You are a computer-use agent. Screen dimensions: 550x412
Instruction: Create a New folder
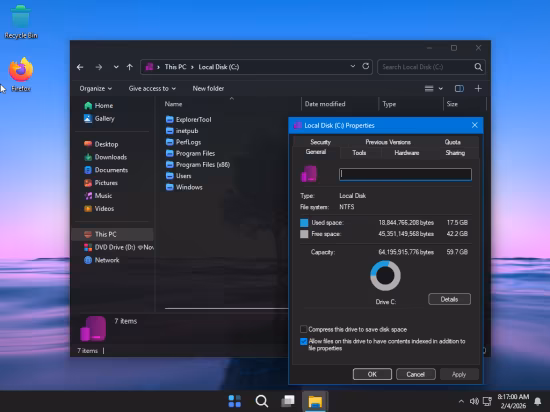tap(208, 89)
